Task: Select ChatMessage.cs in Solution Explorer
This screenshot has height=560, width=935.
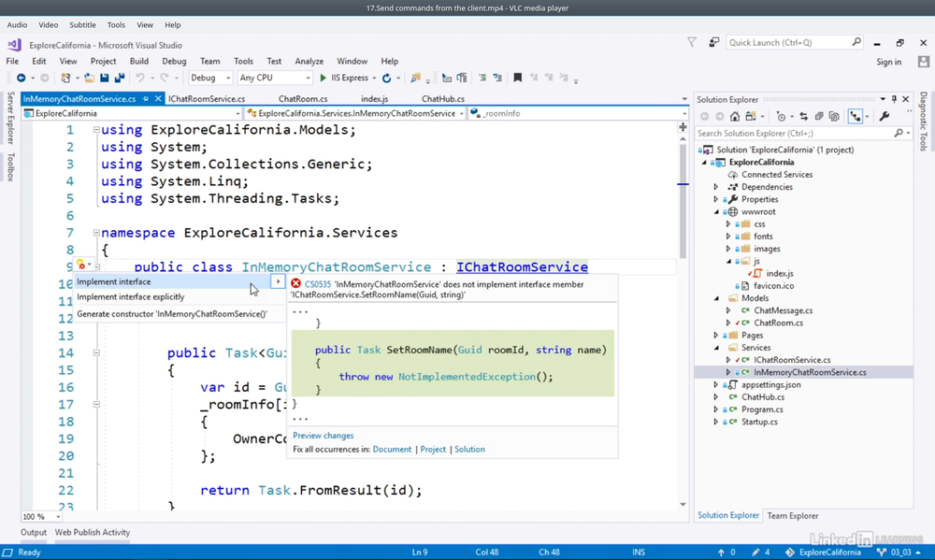Action: [x=783, y=310]
